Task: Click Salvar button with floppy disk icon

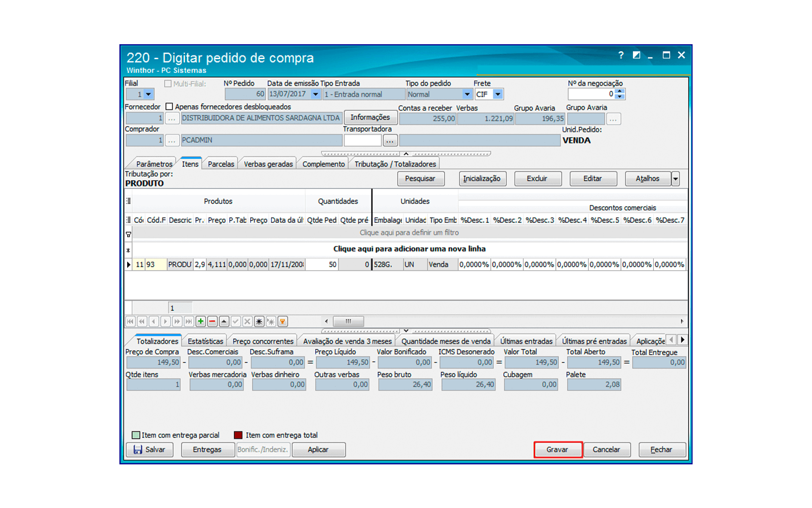Action: [149, 449]
